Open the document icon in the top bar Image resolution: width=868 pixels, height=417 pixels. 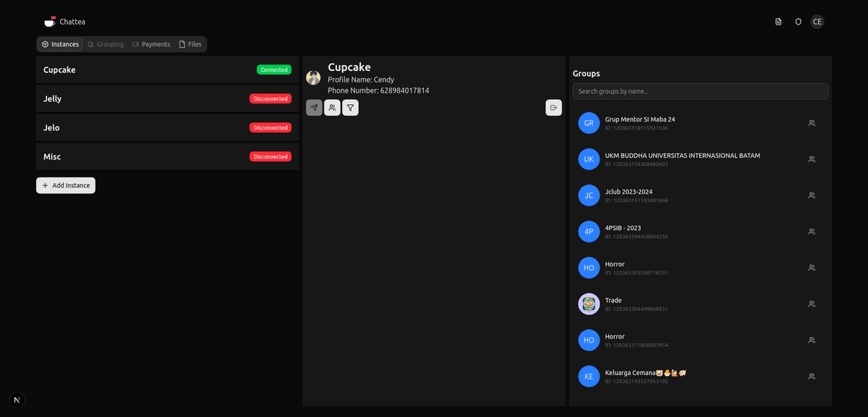pyautogui.click(x=778, y=21)
